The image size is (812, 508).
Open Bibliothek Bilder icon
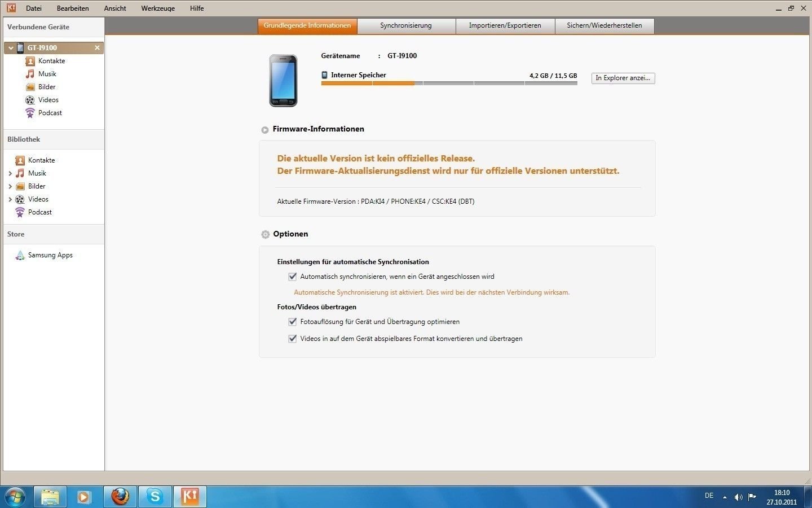(20, 186)
